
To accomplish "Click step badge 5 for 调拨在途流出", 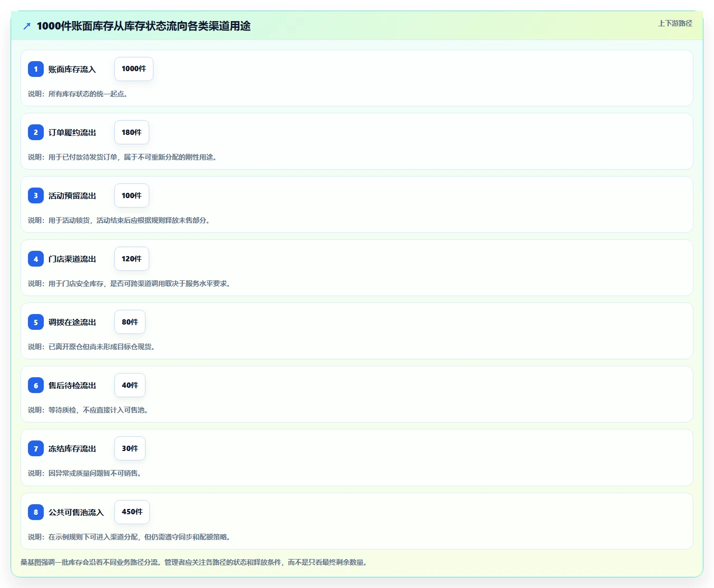I will (x=36, y=322).
